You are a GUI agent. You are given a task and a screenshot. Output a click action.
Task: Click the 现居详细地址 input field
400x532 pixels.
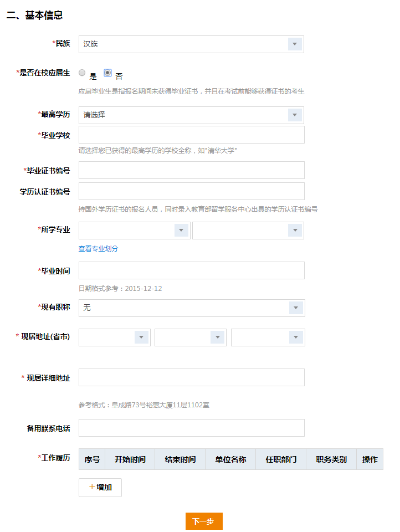pyautogui.click(x=191, y=377)
